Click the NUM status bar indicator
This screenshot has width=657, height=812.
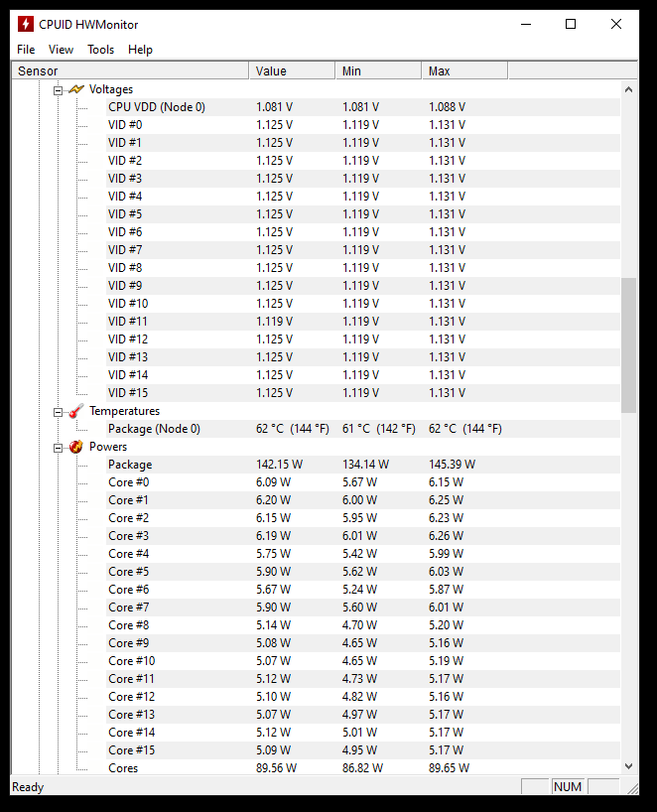click(x=568, y=787)
